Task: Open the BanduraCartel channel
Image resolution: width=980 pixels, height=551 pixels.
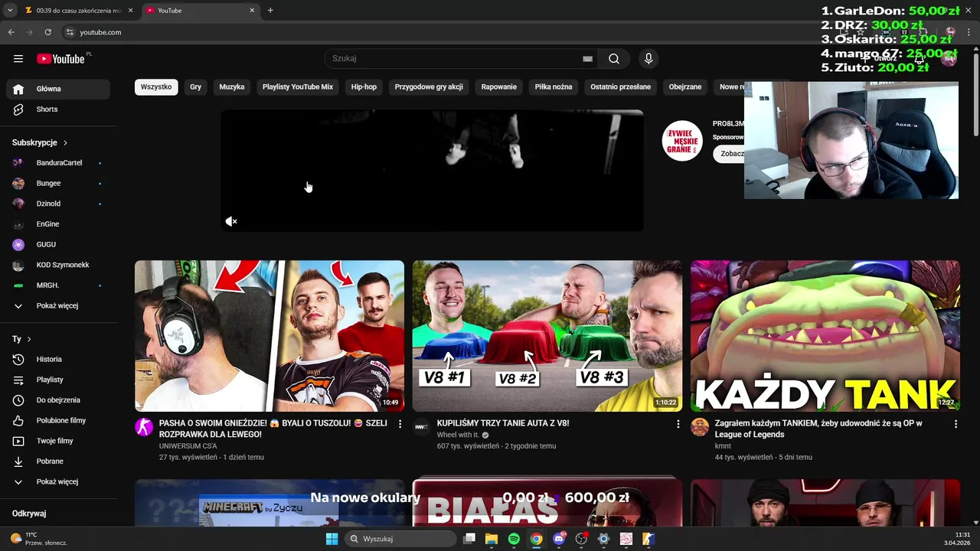Action: (x=58, y=163)
